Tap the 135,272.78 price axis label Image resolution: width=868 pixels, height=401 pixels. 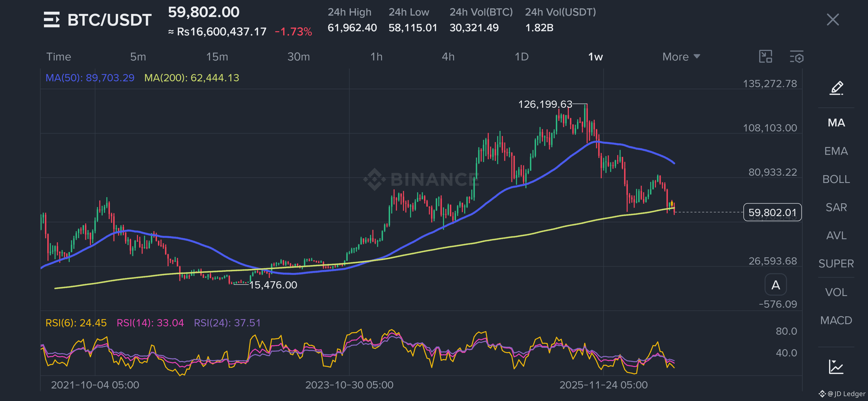tap(770, 84)
